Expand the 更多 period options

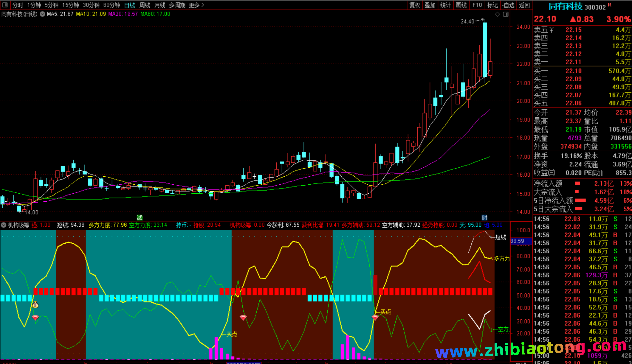196,5
